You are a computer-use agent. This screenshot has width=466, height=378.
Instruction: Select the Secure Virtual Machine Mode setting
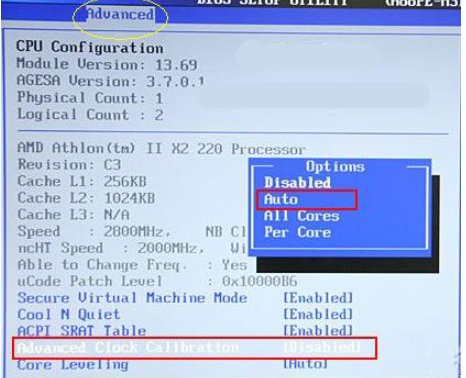132,298
